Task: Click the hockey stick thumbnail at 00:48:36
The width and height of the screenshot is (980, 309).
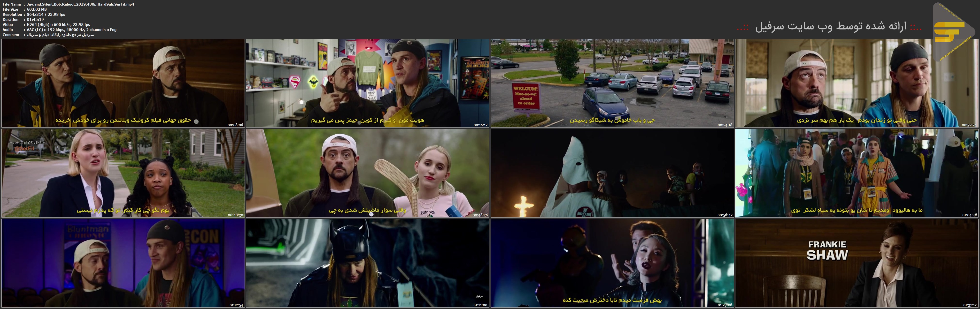Action: point(368,173)
